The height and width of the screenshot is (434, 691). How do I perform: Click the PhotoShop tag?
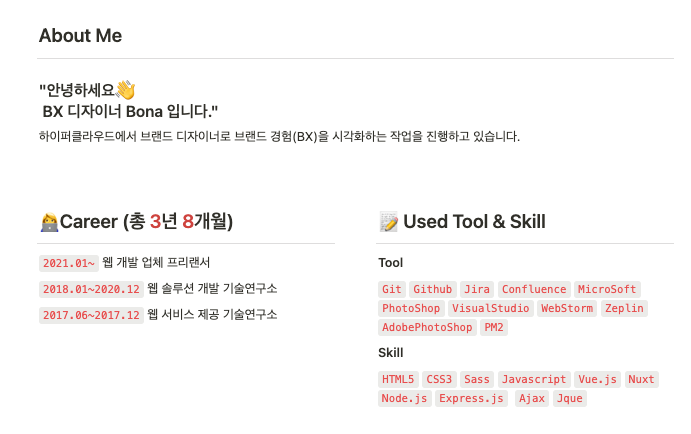411,308
